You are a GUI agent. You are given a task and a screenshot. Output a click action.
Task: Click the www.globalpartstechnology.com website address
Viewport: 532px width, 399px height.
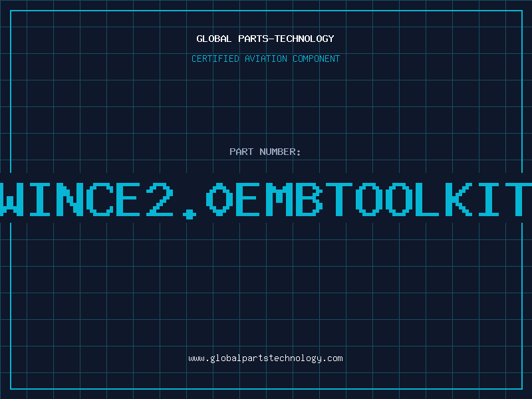tap(265, 358)
